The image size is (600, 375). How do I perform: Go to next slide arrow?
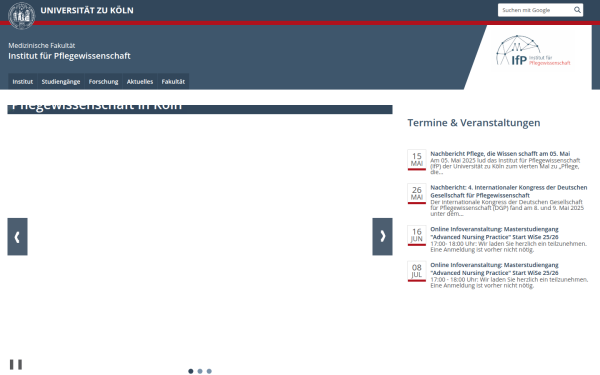click(x=382, y=236)
